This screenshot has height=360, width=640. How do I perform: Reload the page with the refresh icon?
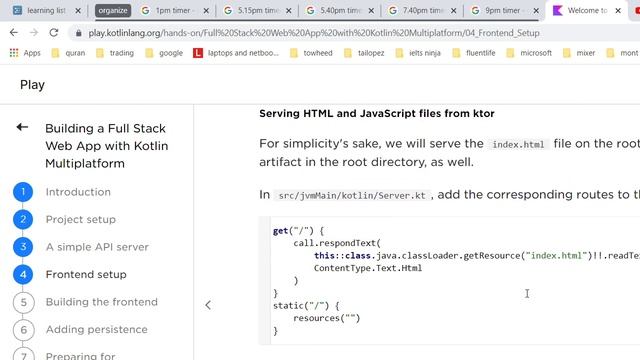(x=54, y=33)
